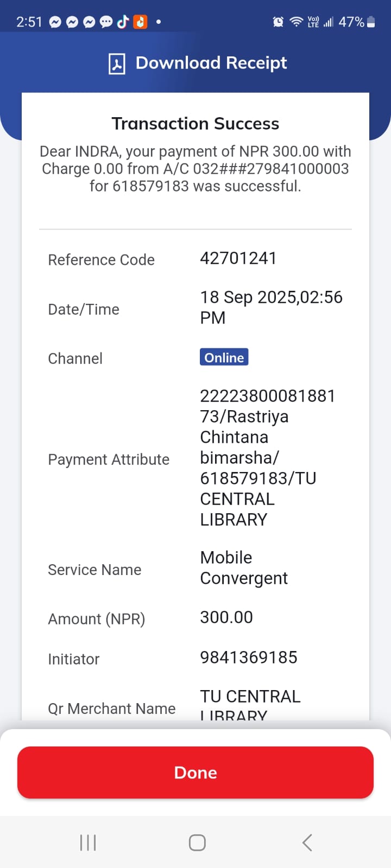Tap the Online channel badge
391x868 pixels.
pos(224,358)
